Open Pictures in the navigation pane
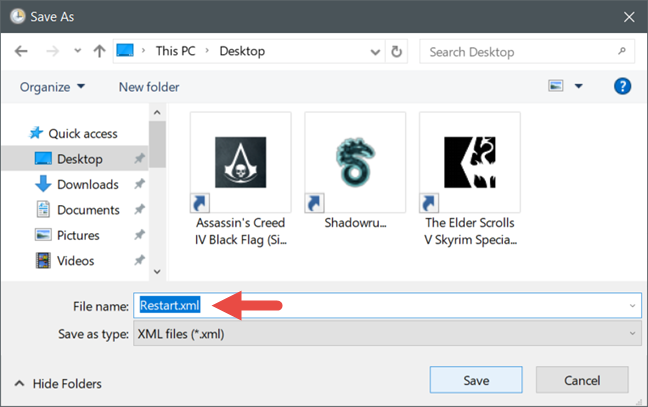 click(67, 235)
